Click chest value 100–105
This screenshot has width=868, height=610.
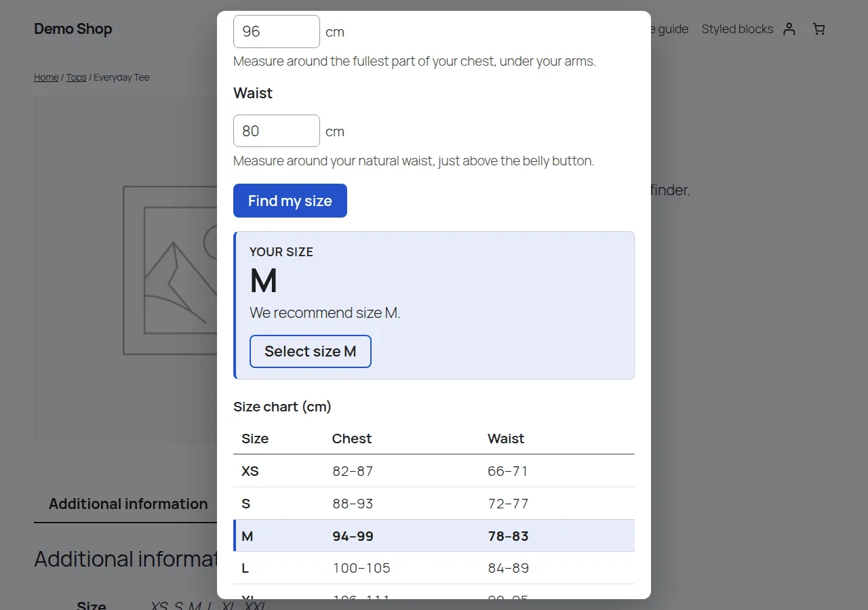pos(361,568)
